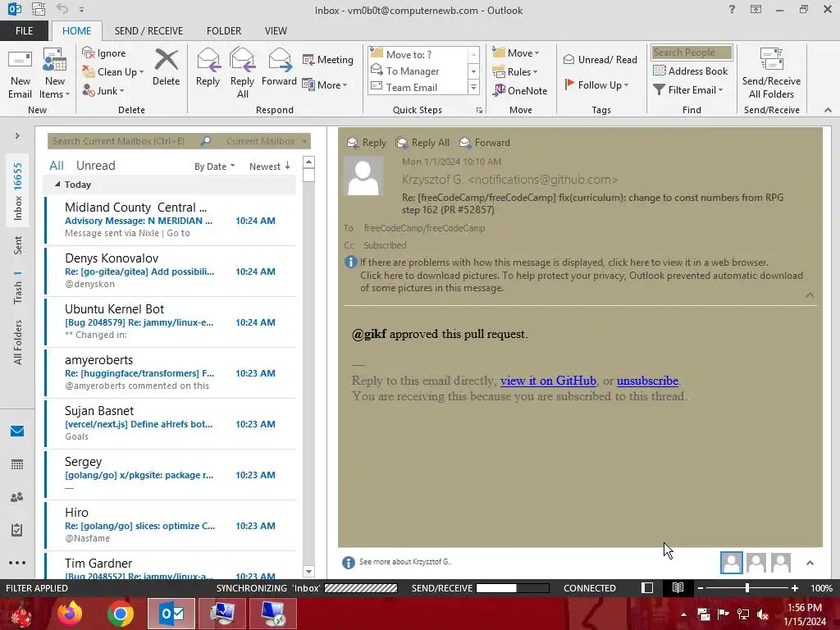Switch to the VIEW tab
Viewport: 840px width, 630px height.
pos(276,30)
